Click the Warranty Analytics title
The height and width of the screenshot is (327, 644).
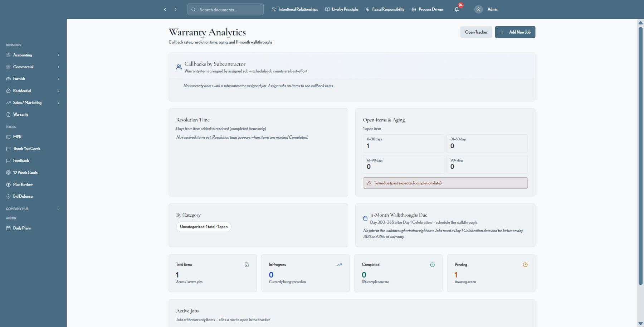(207, 32)
